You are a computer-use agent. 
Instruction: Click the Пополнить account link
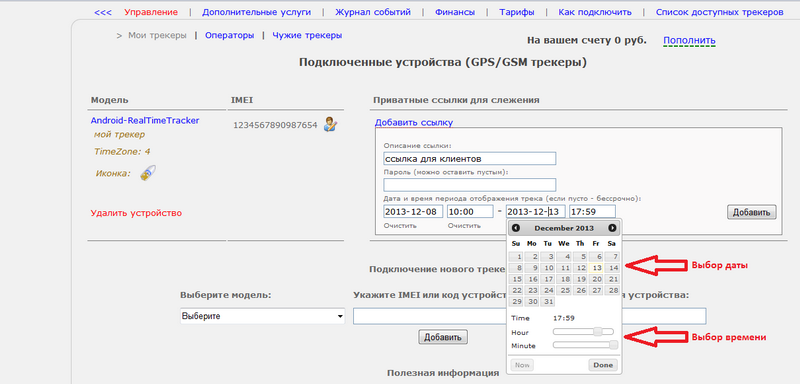[x=689, y=40]
